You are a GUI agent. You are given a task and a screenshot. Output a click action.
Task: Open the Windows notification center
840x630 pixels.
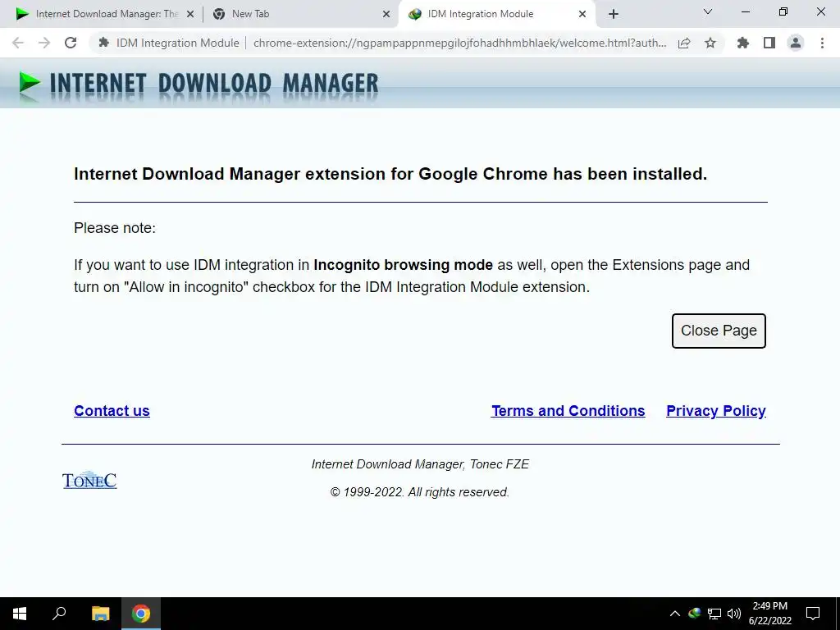click(813, 614)
